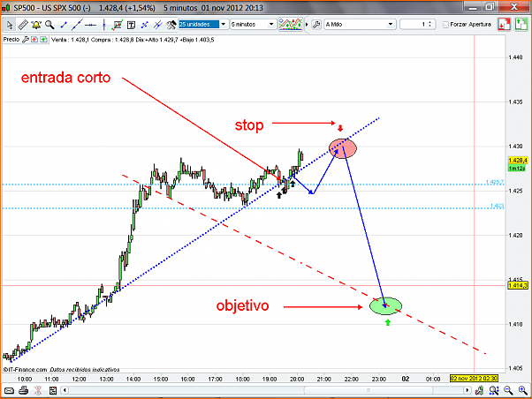Open the chart shapes drawing tool

click(x=118, y=25)
